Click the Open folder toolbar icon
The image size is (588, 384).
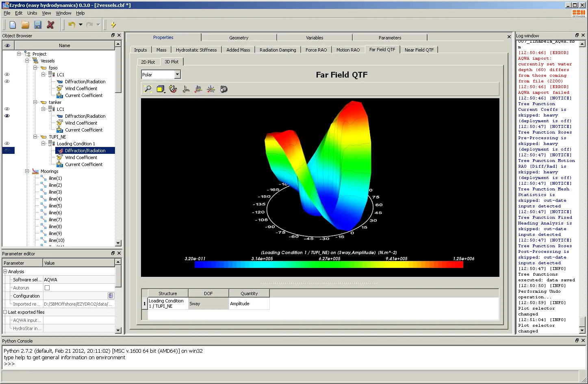click(25, 25)
